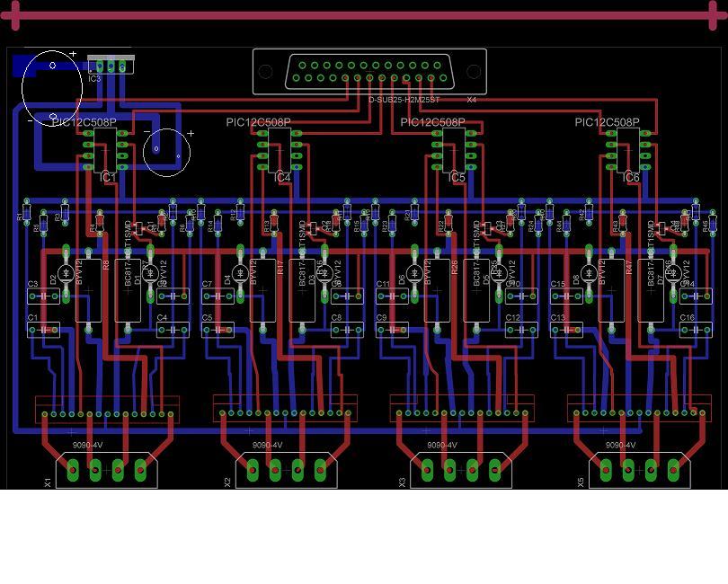
Task: Click the IC1 chip designator
Action: [x=108, y=178]
